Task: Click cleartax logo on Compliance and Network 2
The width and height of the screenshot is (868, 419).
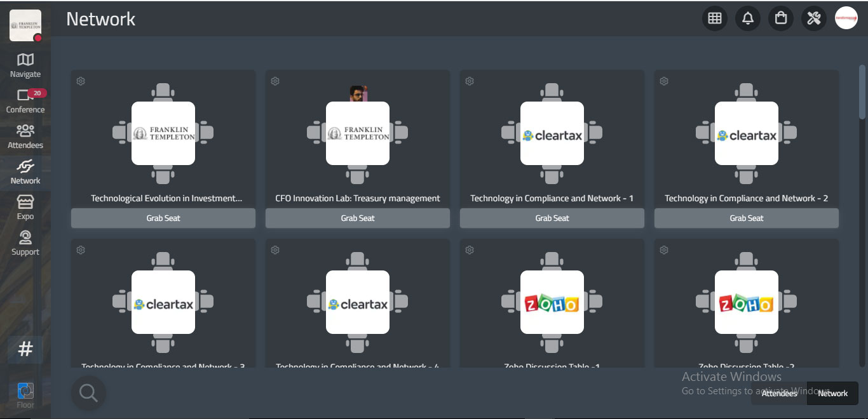Action: 747,133
